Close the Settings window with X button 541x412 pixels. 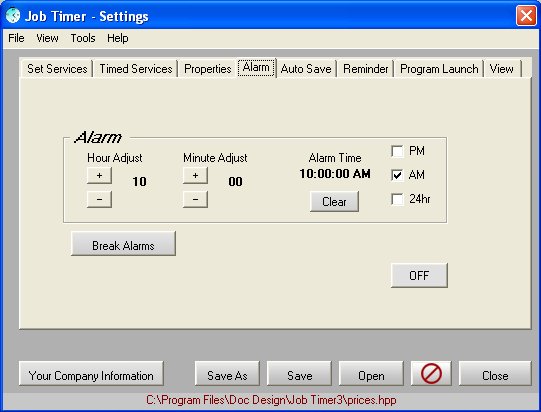click(x=526, y=16)
